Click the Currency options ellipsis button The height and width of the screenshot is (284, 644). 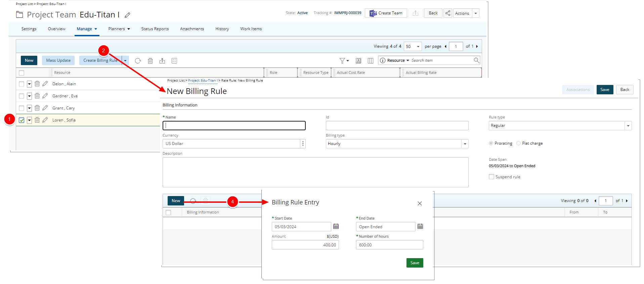[303, 144]
